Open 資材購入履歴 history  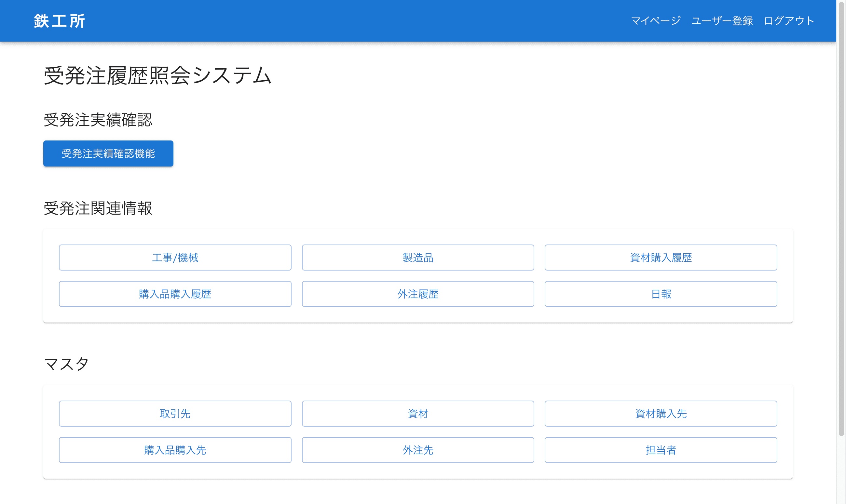pyautogui.click(x=661, y=258)
